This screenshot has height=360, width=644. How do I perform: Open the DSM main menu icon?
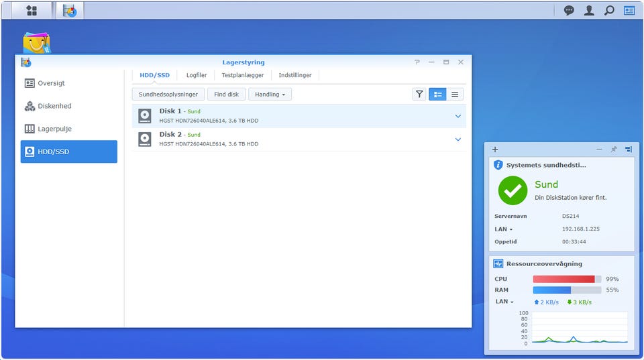(32, 11)
